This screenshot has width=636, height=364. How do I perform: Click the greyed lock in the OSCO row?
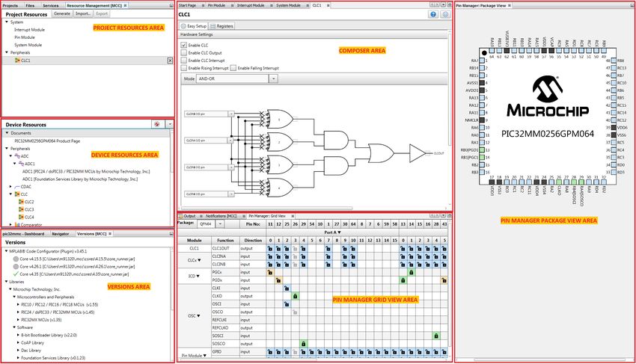(296, 312)
